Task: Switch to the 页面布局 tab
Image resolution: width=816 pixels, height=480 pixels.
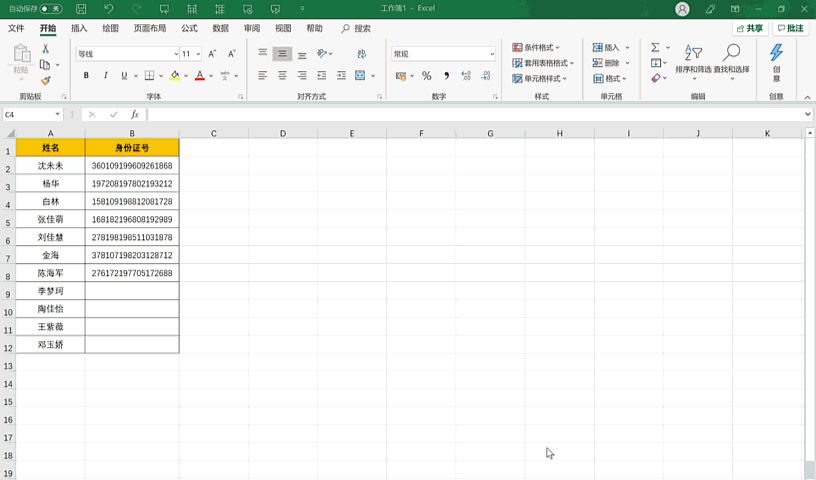Action: point(150,28)
